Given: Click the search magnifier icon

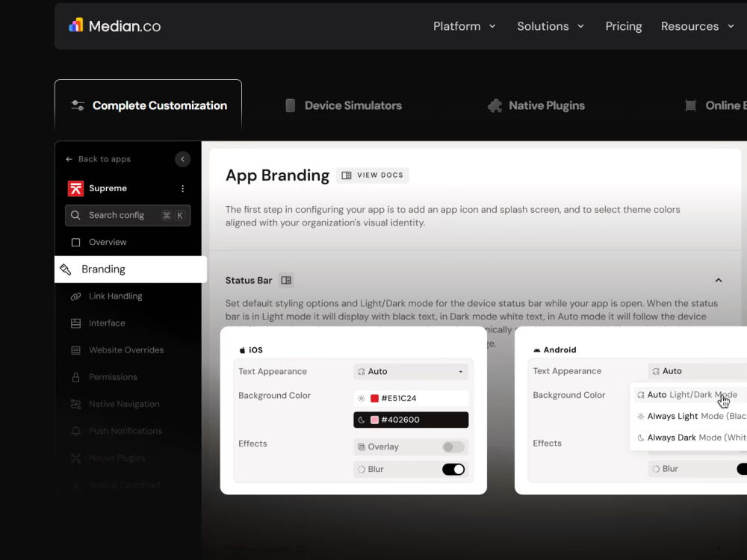Looking at the screenshot, I should 75,215.
